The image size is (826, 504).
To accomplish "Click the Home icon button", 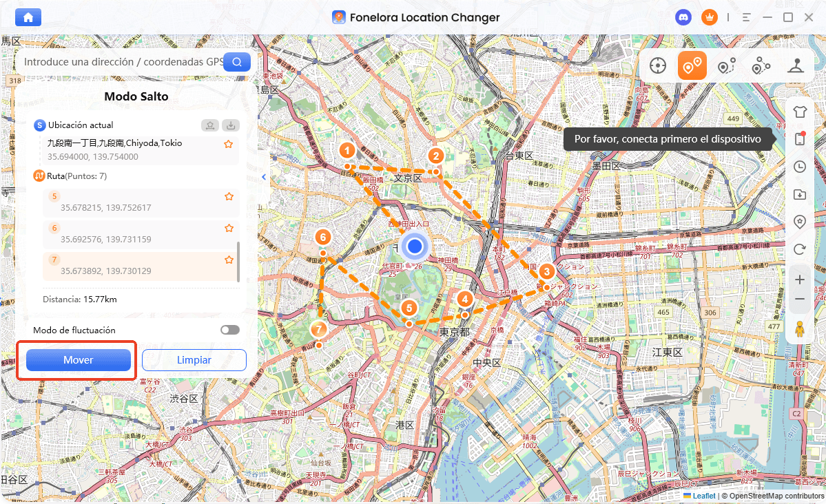I will pyautogui.click(x=28, y=17).
